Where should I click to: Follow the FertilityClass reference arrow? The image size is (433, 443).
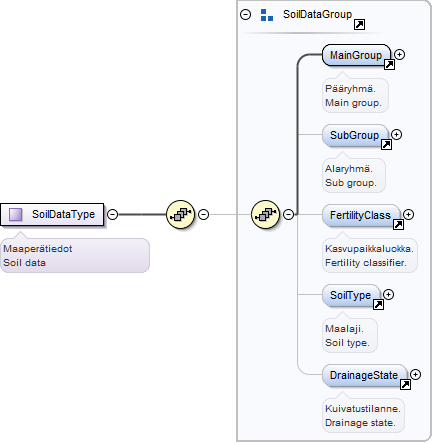[x=398, y=224]
